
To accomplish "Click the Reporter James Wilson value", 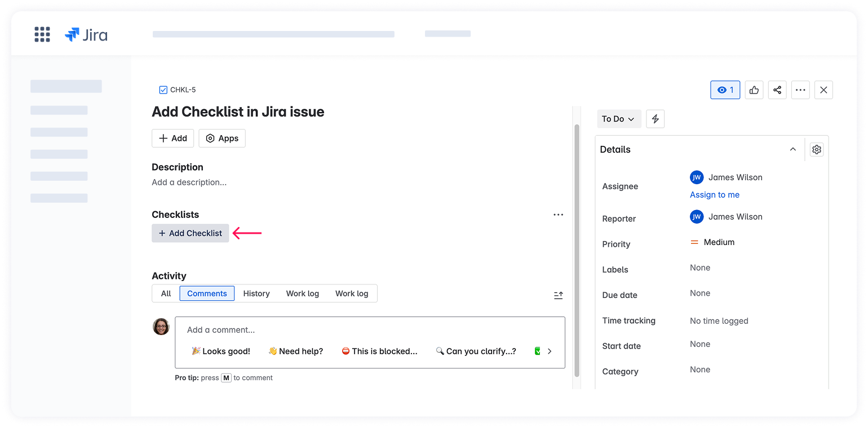I will click(736, 217).
